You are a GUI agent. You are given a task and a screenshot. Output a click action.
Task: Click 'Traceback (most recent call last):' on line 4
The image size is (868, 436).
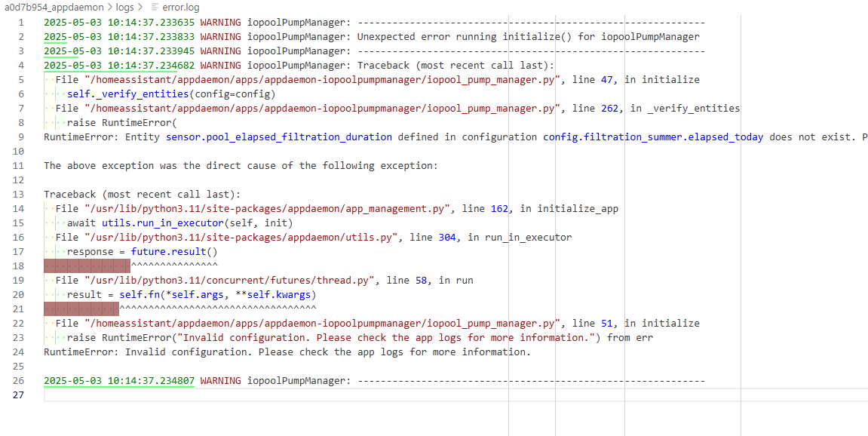click(x=455, y=66)
